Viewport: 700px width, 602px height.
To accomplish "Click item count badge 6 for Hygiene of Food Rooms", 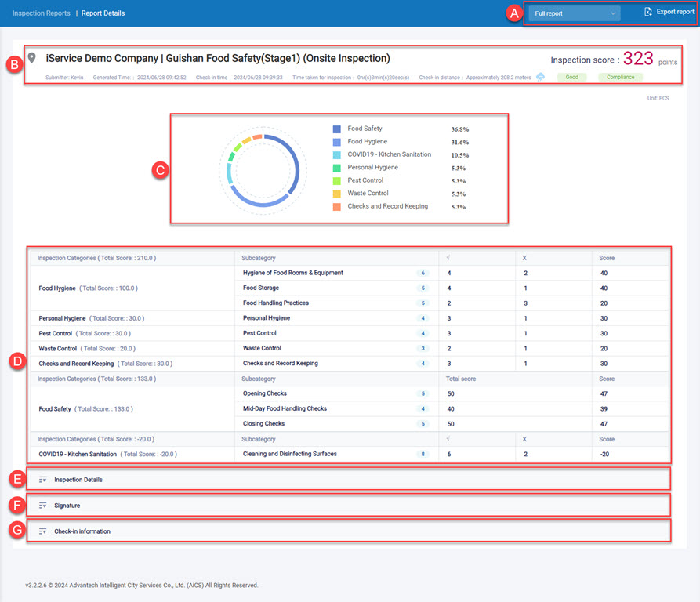I will point(423,273).
